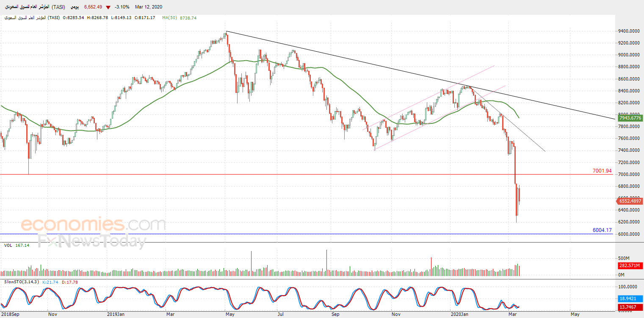
Task: Click the blue 18.9421 stochastic tag
Action: tap(630, 298)
